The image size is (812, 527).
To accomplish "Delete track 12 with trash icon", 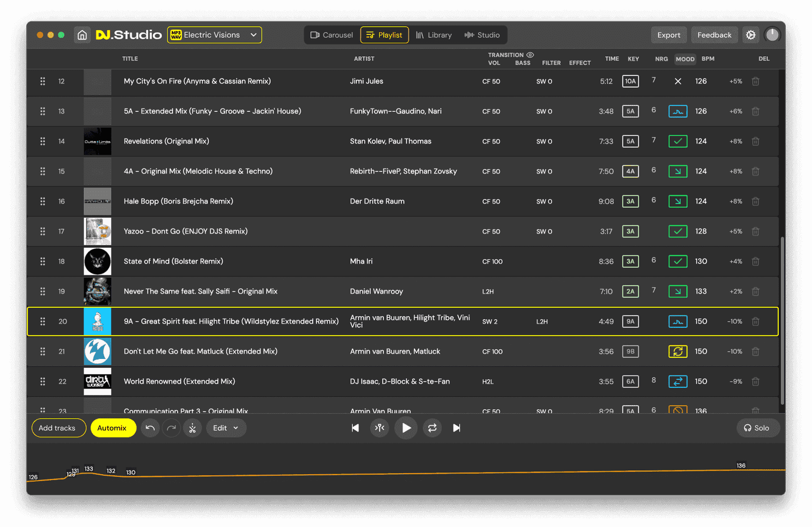I will (x=755, y=81).
